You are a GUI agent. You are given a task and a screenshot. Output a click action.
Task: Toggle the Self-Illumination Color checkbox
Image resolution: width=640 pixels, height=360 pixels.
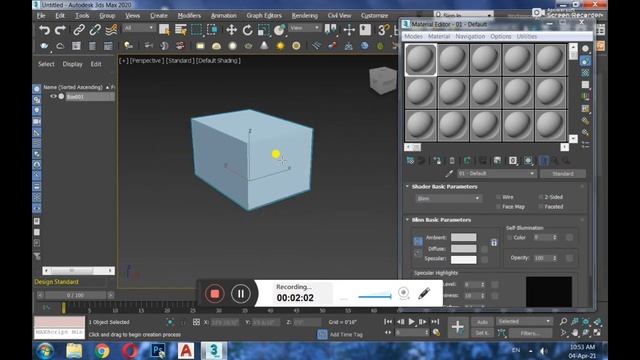tap(509, 238)
